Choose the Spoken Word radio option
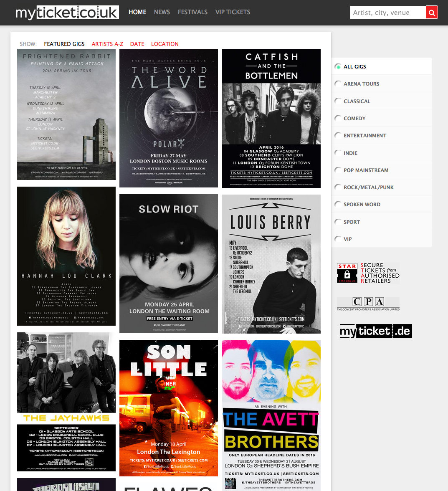The image size is (448, 491). [338, 205]
